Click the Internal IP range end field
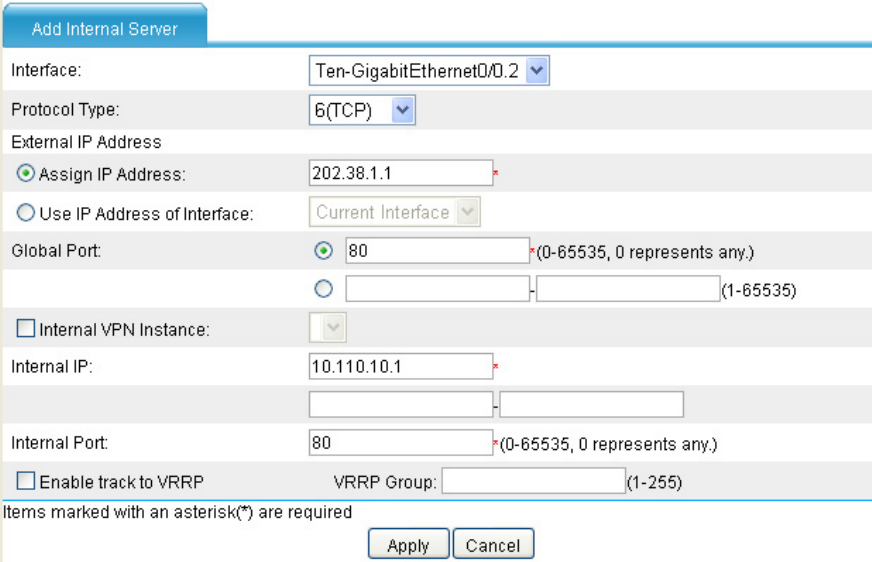 591,404
